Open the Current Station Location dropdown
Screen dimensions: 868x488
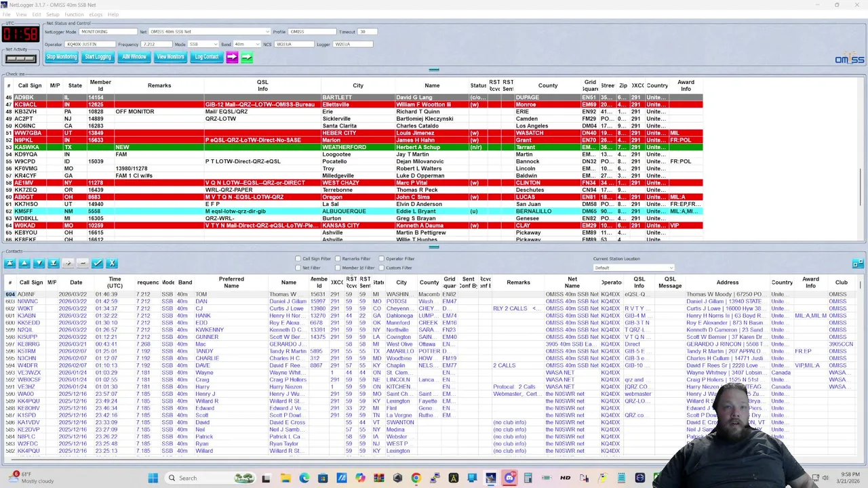pyautogui.click(x=633, y=268)
